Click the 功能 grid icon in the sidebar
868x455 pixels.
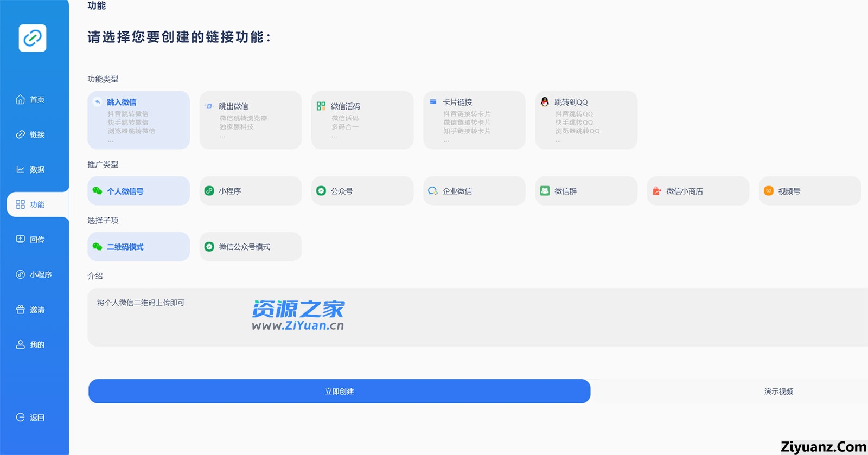[21, 204]
